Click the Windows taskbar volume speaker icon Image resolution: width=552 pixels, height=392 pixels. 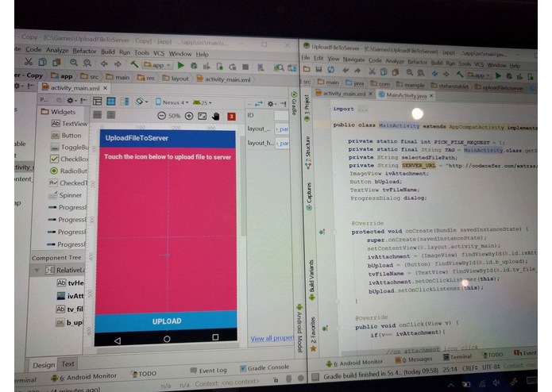click(x=496, y=383)
